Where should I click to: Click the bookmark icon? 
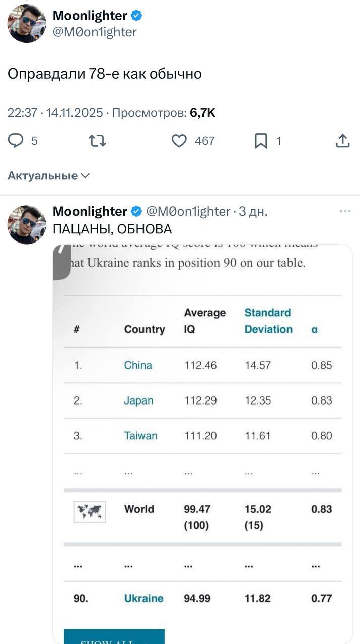[x=261, y=141]
